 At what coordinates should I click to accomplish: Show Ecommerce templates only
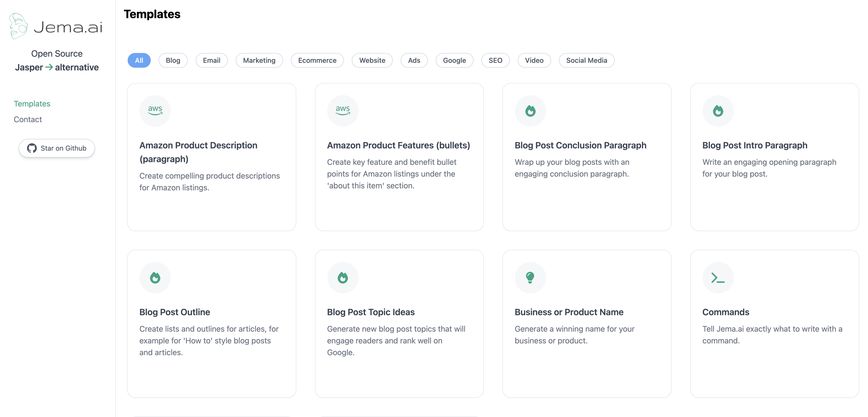[x=317, y=60]
